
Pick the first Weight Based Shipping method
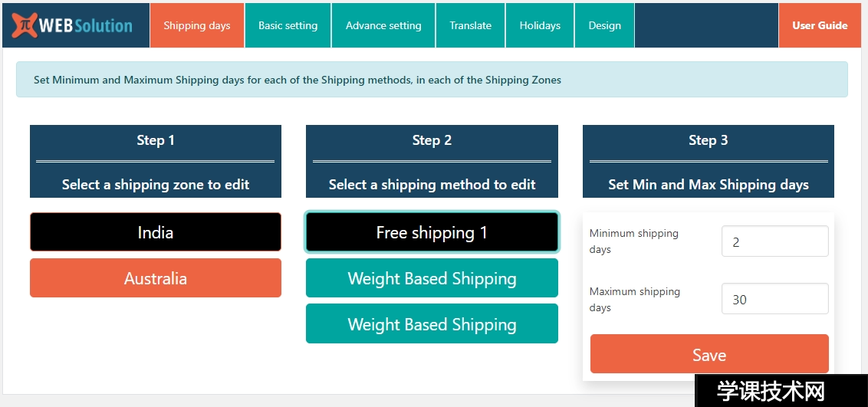[x=432, y=278]
